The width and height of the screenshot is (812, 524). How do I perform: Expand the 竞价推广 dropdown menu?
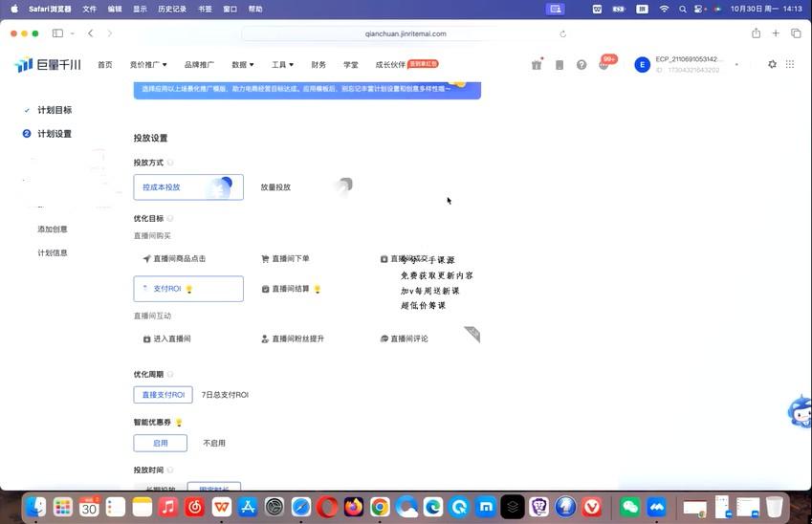pyautogui.click(x=148, y=65)
